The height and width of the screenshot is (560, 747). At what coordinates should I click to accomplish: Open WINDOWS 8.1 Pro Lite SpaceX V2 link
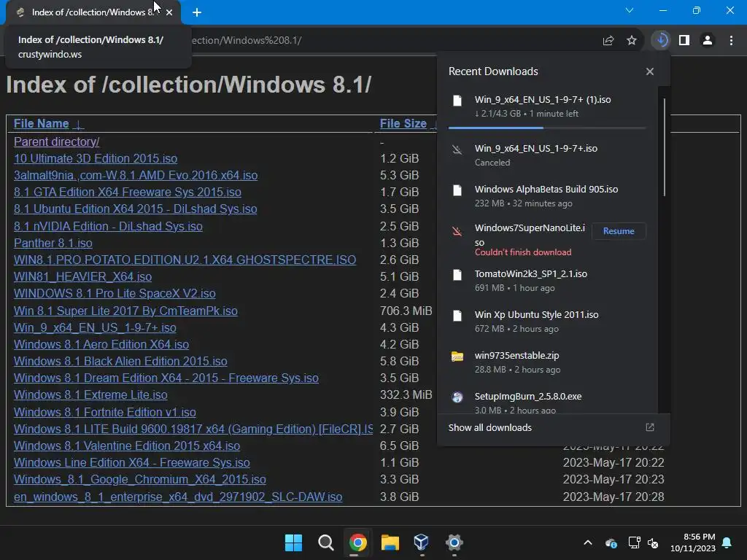(115, 293)
